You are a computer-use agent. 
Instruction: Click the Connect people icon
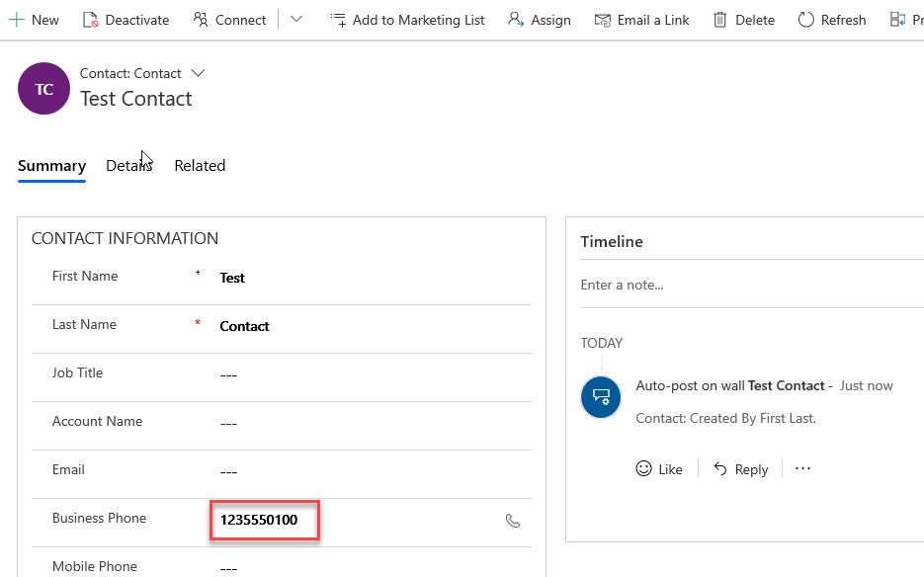pyautogui.click(x=201, y=20)
